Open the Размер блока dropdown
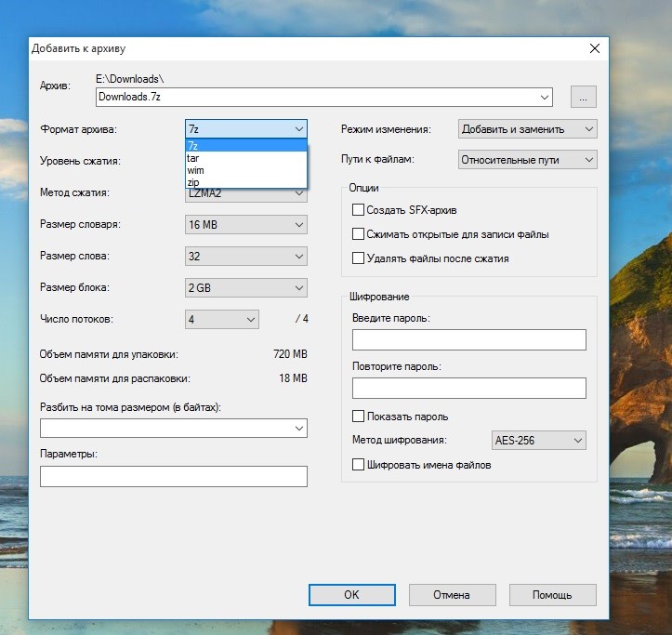 (245, 288)
